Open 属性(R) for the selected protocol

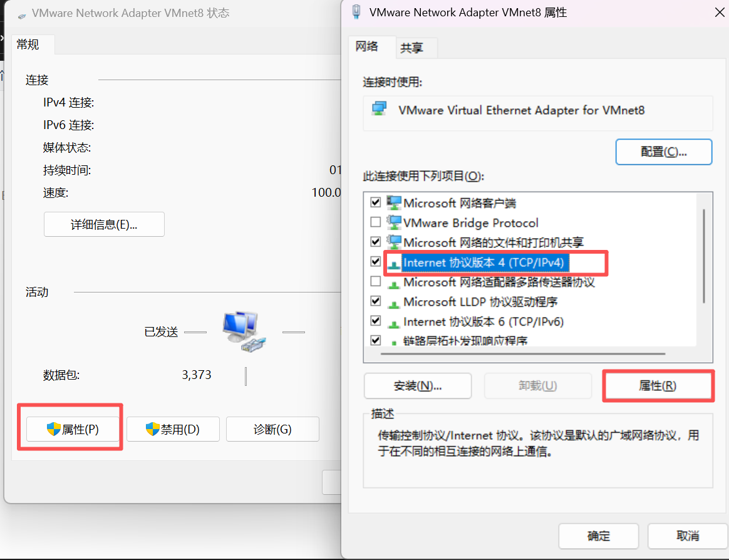coord(658,386)
